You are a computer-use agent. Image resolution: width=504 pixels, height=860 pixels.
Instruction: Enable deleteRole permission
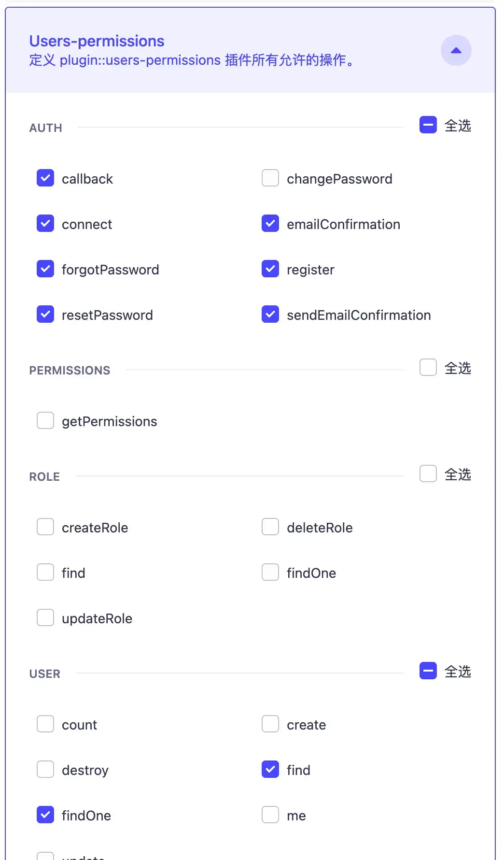point(270,527)
